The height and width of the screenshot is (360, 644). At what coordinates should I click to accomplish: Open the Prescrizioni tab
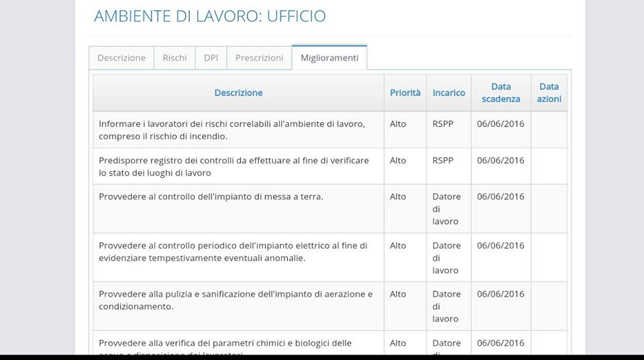point(259,58)
